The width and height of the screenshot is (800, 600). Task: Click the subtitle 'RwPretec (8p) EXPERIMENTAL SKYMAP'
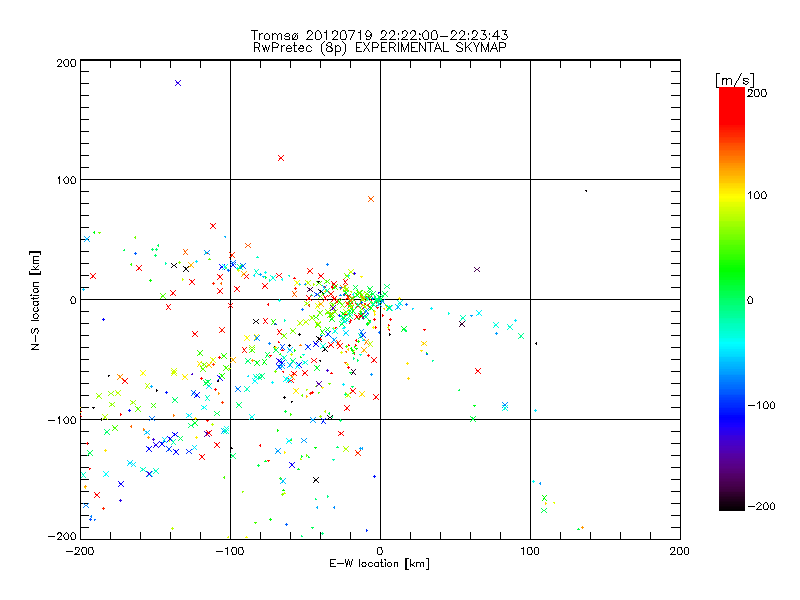380,48
